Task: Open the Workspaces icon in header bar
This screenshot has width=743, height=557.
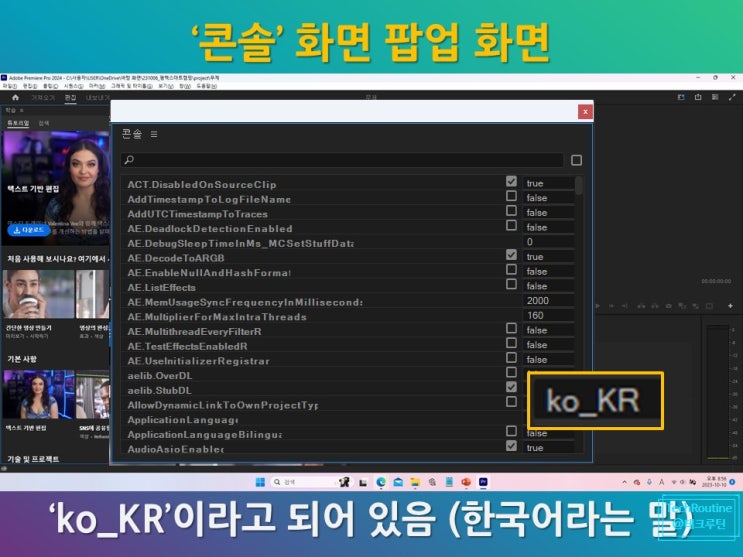Action: pyautogui.click(x=715, y=97)
